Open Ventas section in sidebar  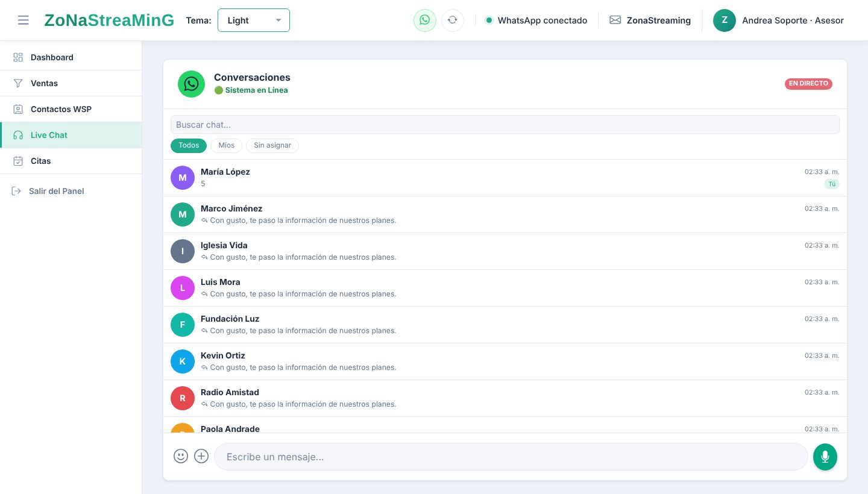point(71,83)
